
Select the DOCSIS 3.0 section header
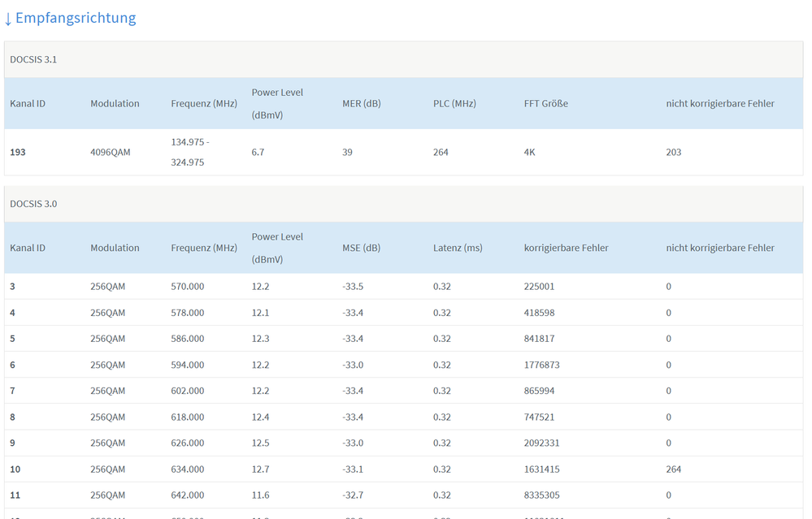(x=33, y=204)
